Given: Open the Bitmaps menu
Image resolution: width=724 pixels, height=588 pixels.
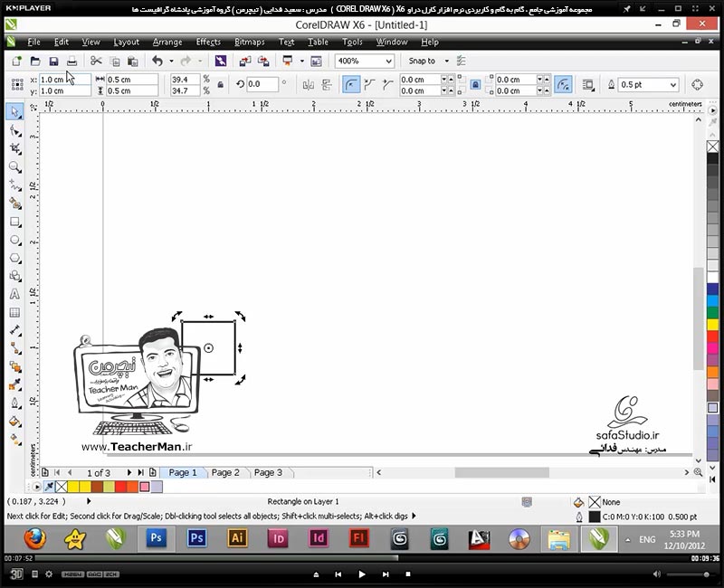Looking at the screenshot, I should tap(250, 42).
